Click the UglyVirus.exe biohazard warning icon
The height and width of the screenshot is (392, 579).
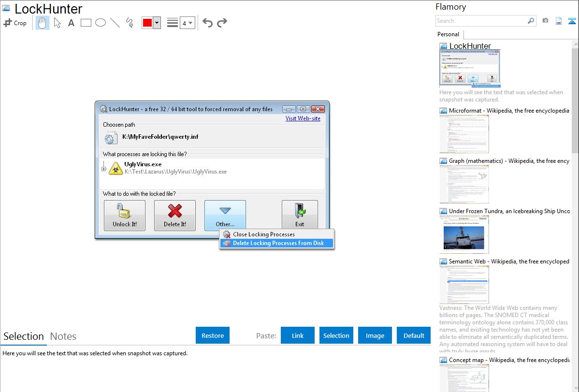click(x=116, y=168)
